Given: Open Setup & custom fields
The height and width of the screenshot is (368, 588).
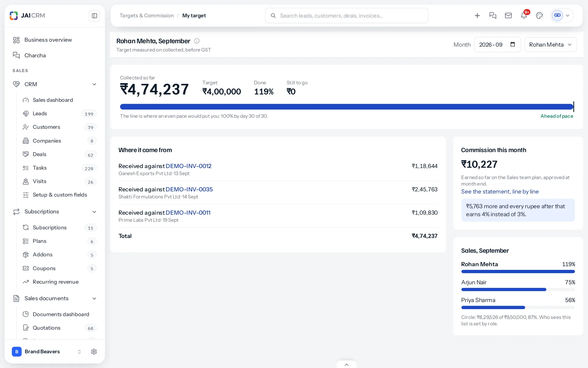Looking at the screenshot, I should (59, 195).
